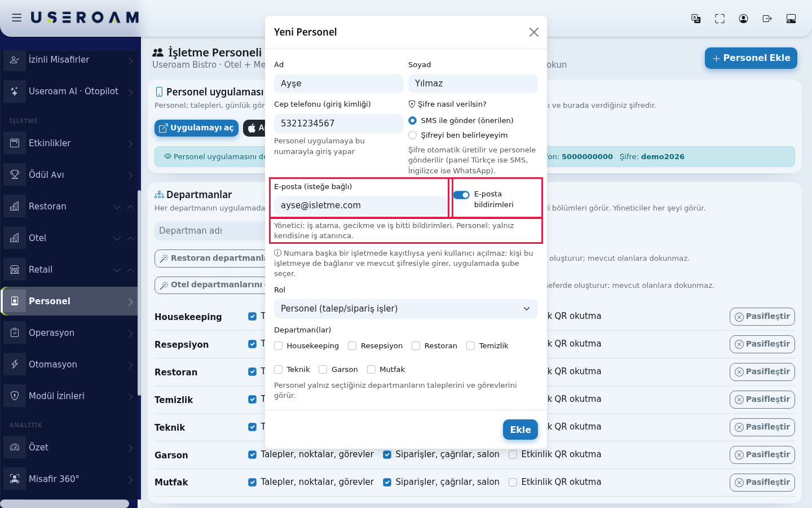Screen dimensions: 812x508
Task: Click the Özet dashboard icon
Action: pos(15,448)
